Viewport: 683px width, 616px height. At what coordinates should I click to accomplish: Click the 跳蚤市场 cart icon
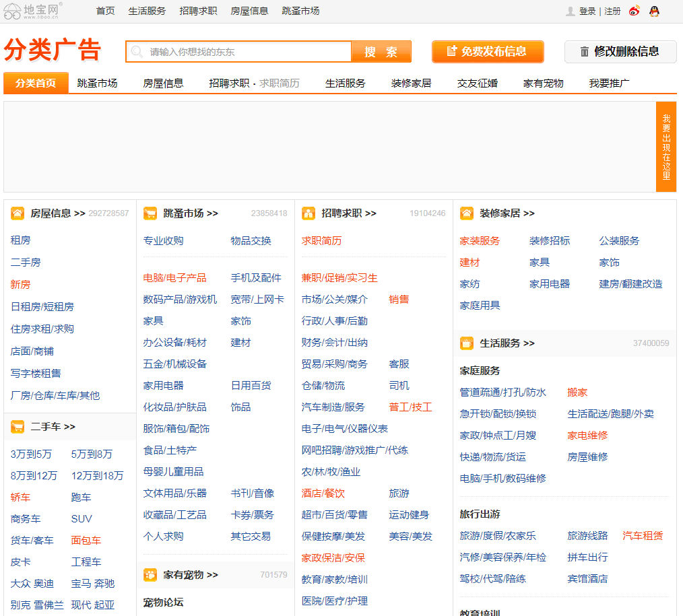[x=150, y=213]
